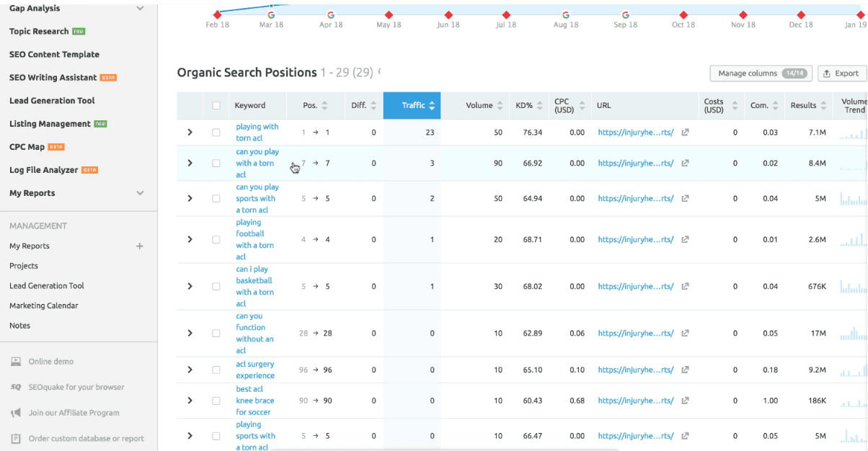Expand the 'playing football with a torn acl' row

(190, 239)
